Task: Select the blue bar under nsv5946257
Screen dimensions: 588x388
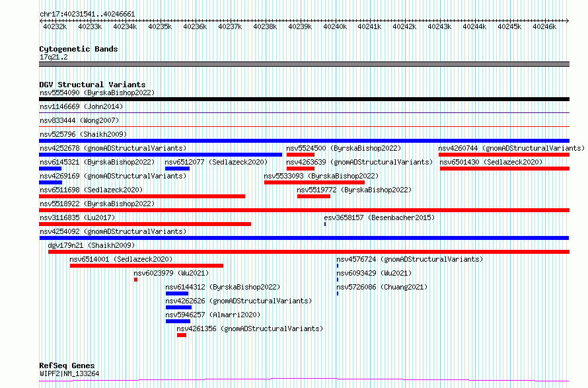Action: pyautogui.click(x=178, y=321)
